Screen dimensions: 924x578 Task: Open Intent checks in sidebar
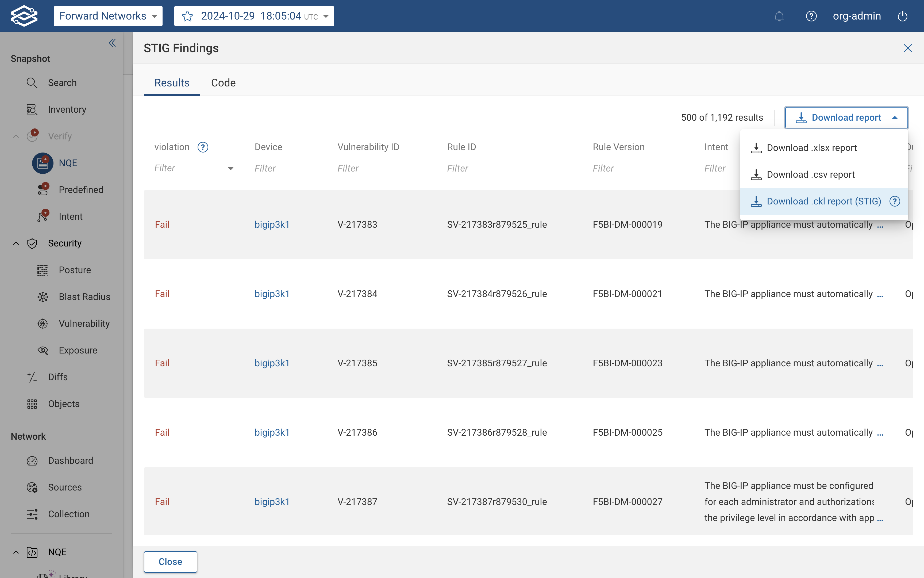(71, 216)
